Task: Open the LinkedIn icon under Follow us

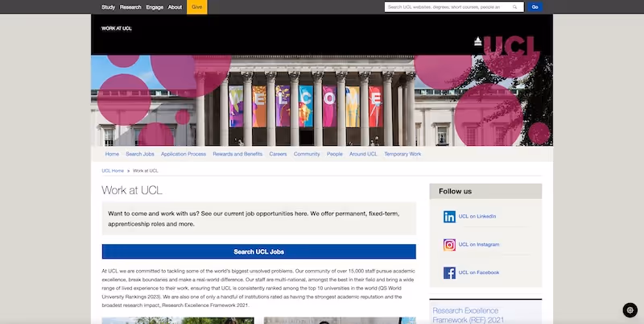Action: (449, 217)
